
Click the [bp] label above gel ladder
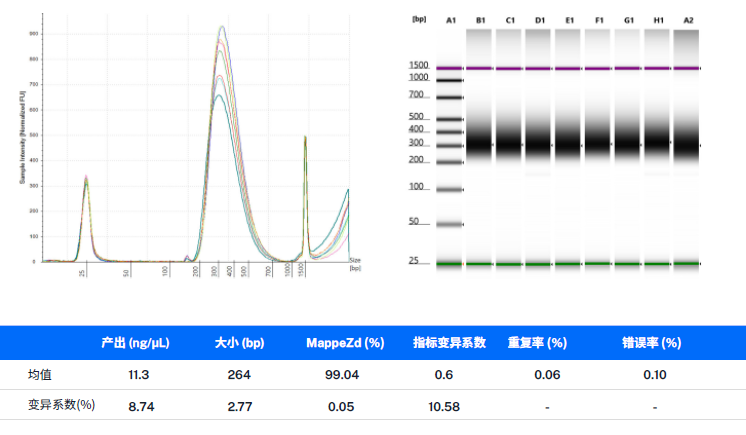click(418, 19)
